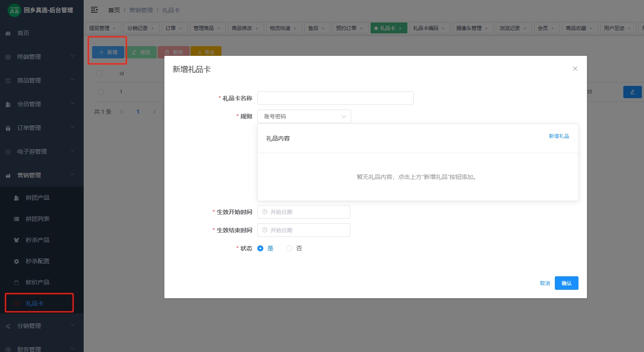
Task: Select 是 radio button under 状态
Action: pos(260,248)
